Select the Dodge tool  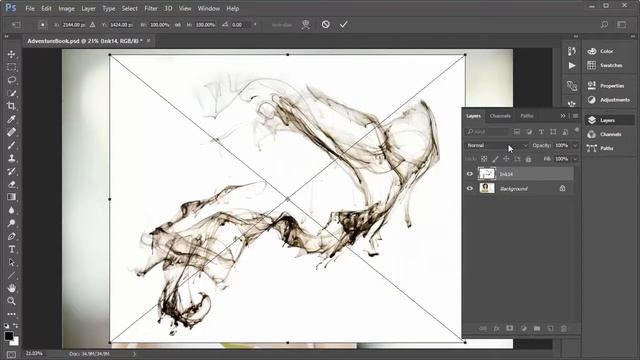coord(11,223)
